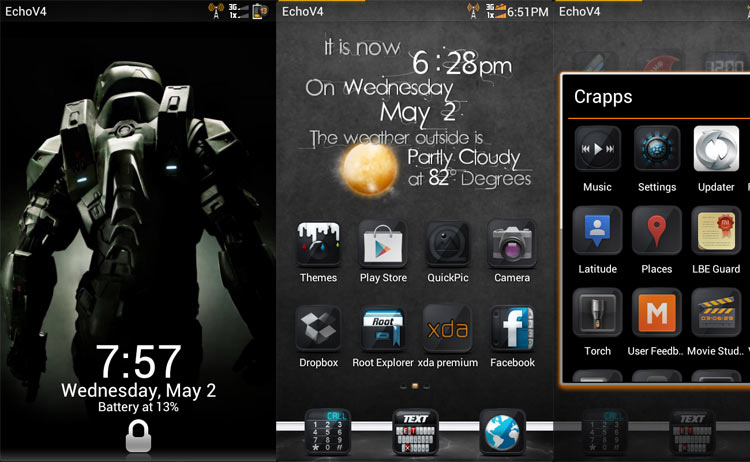Open Places in Crapps folder

[x=657, y=231]
